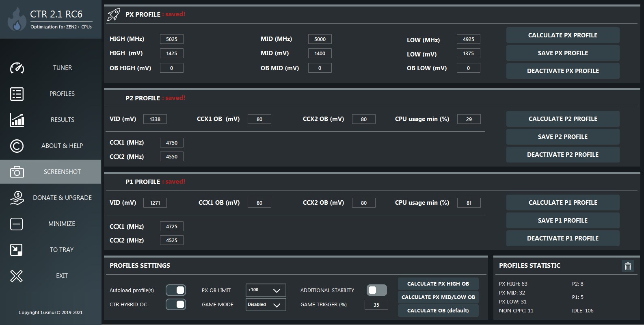This screenshot has height=325, width=644.
Task: Click the To Tray arrow icon
Action: coord(16,250)
